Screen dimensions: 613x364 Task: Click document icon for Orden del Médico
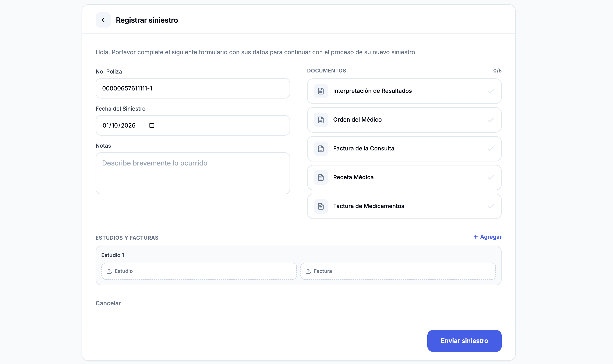pos(321,120)
